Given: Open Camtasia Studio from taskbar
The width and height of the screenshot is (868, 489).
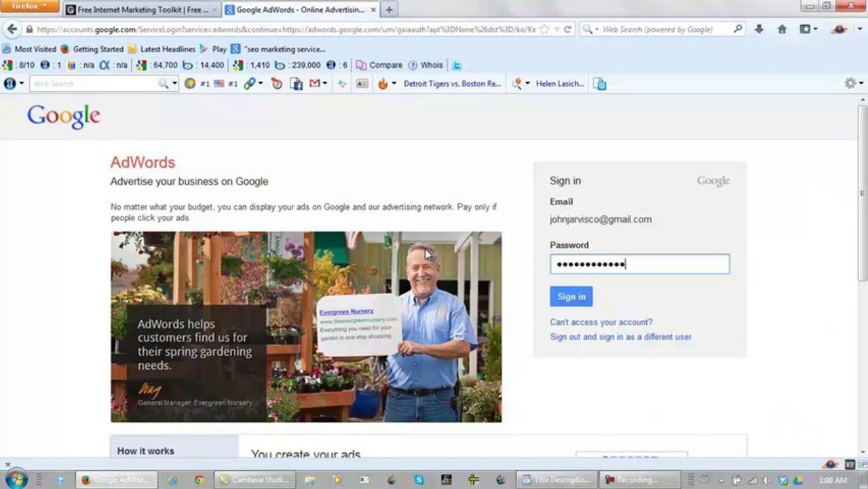Looking at the screenshot, I should tap(255, 479).
